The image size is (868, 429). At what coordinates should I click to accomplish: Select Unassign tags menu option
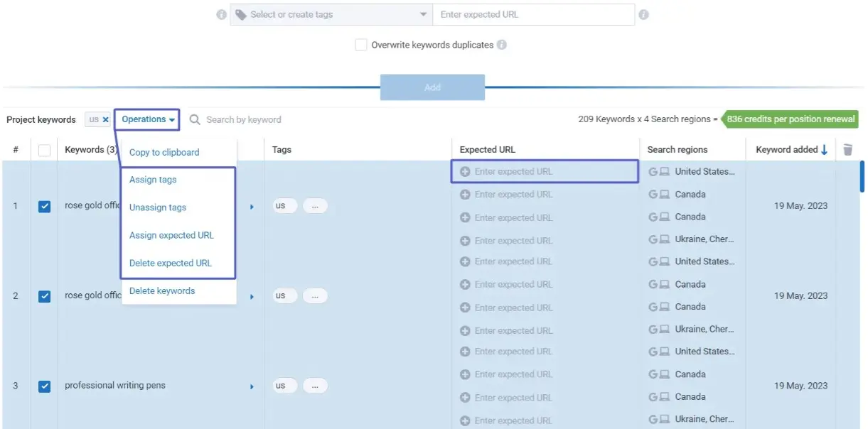pos(158,207)
